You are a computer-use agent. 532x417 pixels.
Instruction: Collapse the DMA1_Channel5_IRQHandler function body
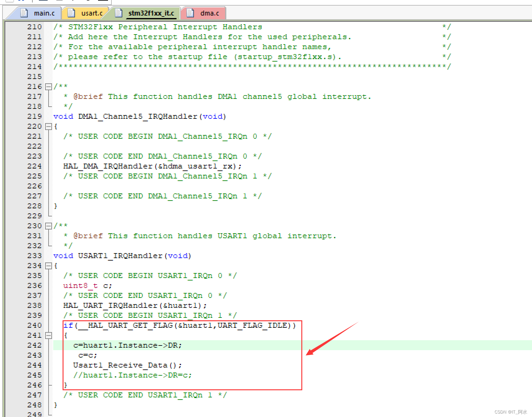[x=49, y=126]
